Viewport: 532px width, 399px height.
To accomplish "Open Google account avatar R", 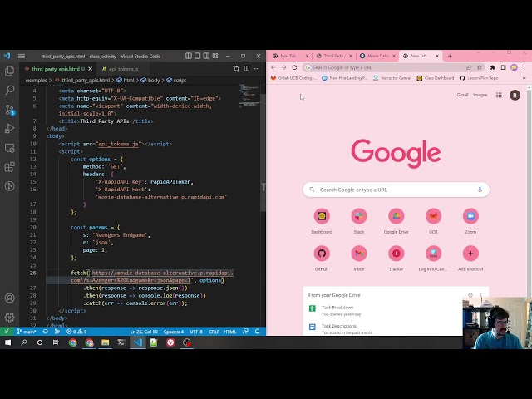I will [x=515, y=95].
